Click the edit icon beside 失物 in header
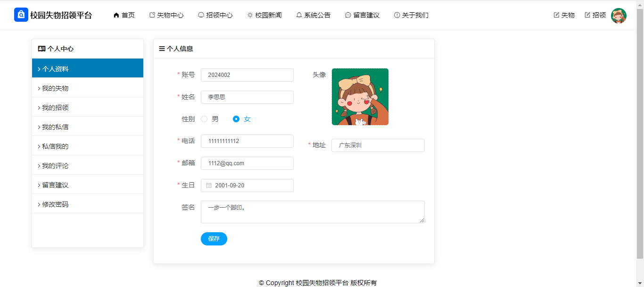The width and height of the screenshot is (644, 287). coord(556,15)
